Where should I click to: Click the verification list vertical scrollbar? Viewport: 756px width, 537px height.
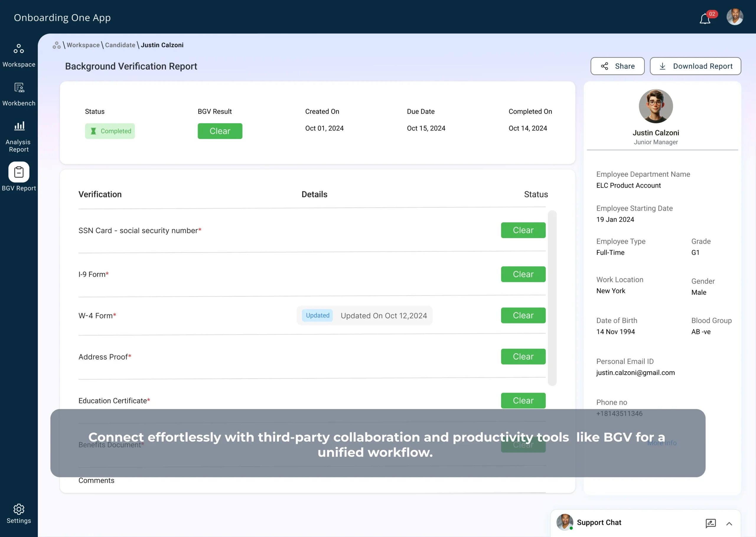(x=552, y=298)
